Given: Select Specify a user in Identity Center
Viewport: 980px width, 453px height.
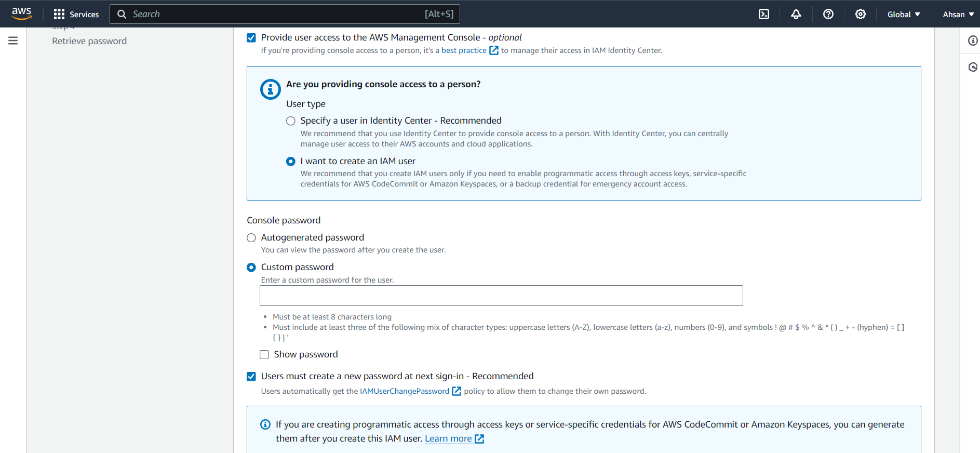Looking at the screenshot, I should pyautogui.click(x=291, y=121).
